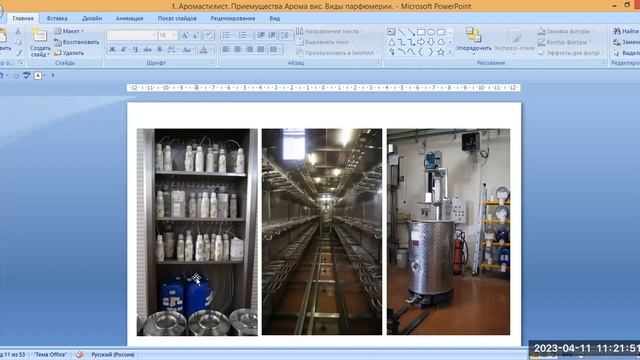
Task: Select the Text Box shape
Action: click(x=391, y=32)
